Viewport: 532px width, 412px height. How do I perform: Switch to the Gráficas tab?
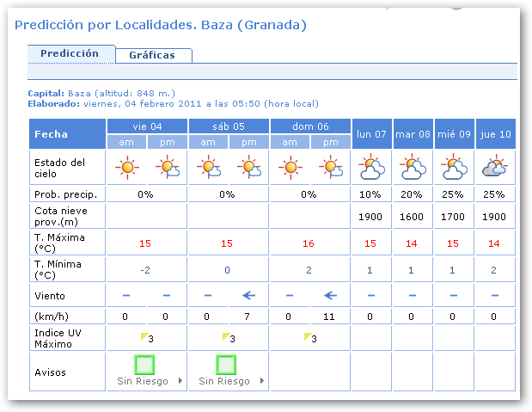click(152, 55)
